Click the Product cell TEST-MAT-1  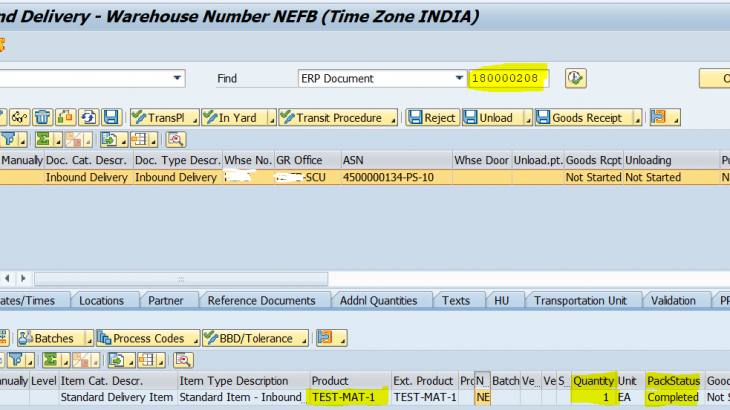[x=350, y=397]
